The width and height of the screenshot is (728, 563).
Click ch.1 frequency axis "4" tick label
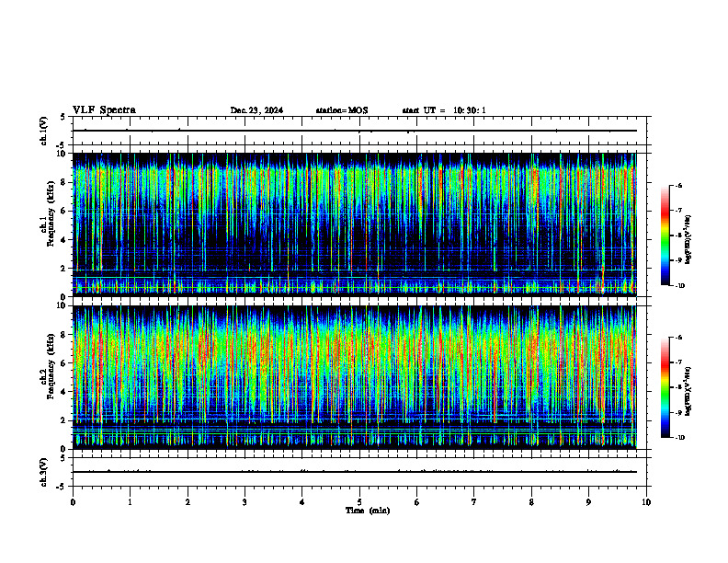(64, 240)
